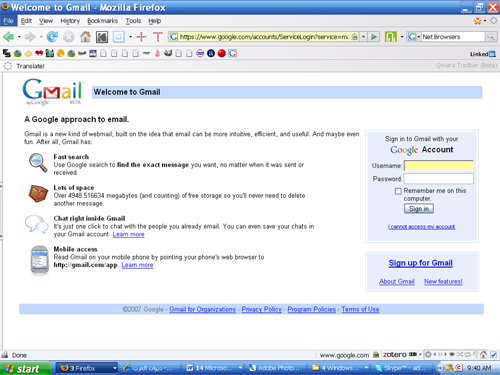Open the Zotero pane from status bar
This screenshot has width=500, height=375.
(x=395, y=354)
